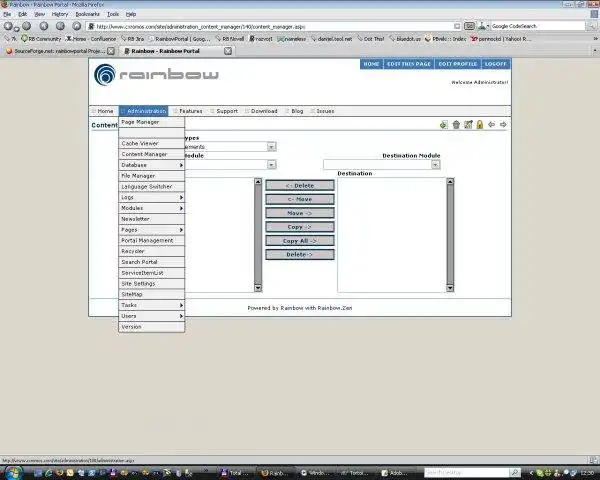Click the search magnifier beside Google CodeSearch
The width and height of the screenshot is (600, 480).
(x=592, y=26)
